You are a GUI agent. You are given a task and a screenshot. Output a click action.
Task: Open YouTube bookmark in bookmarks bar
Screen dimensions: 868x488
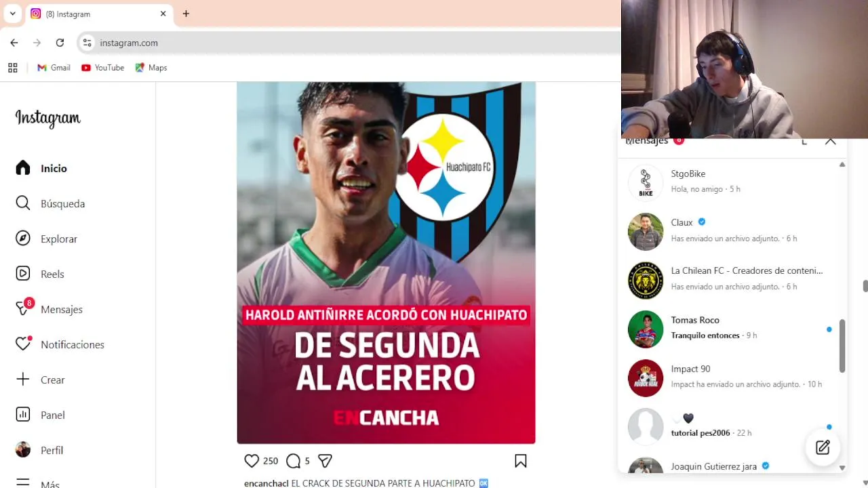pyautogui.click(x=102, y=68)
